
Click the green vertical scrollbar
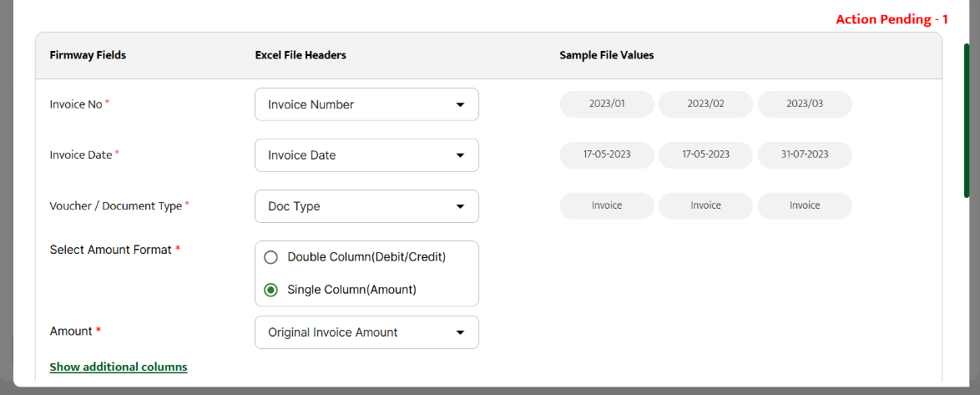967,121
